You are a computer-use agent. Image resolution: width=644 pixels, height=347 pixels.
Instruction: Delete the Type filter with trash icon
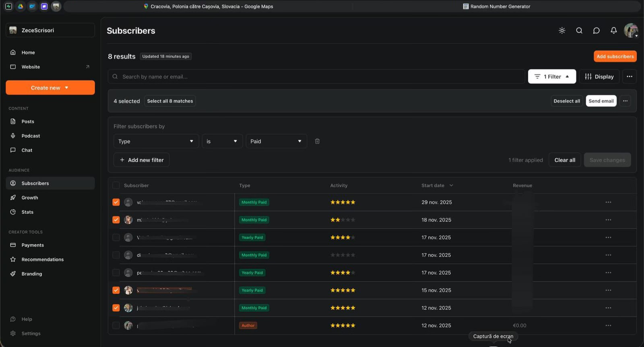click(x=317, y=141)
